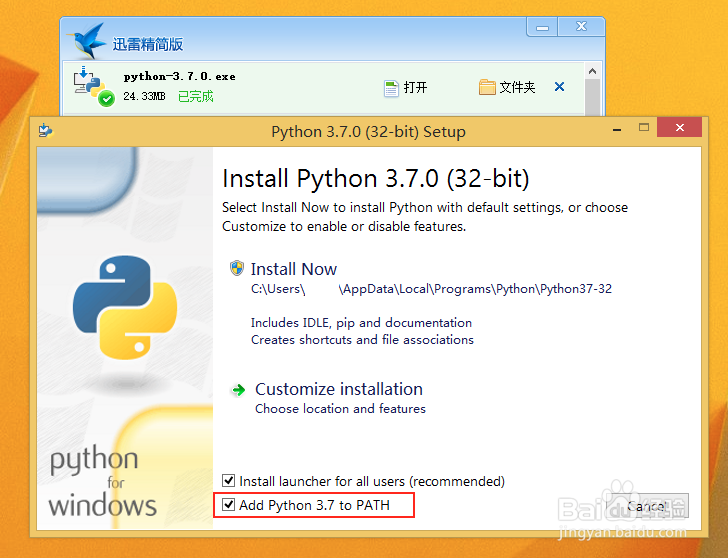Click 'Creates shortcuts and file associations' text
This screenshot has height=558, width=728.
[362, 340]
